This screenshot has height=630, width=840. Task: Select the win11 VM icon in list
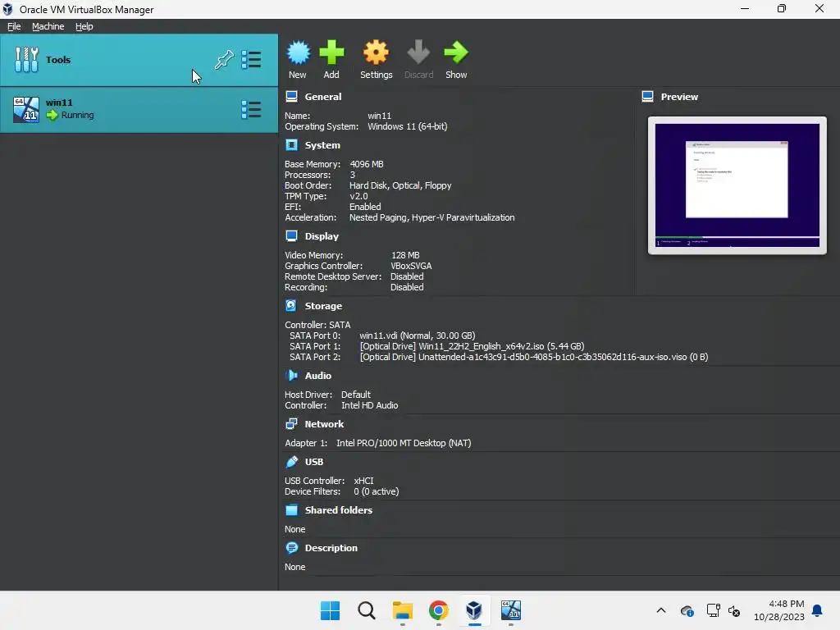26,109
